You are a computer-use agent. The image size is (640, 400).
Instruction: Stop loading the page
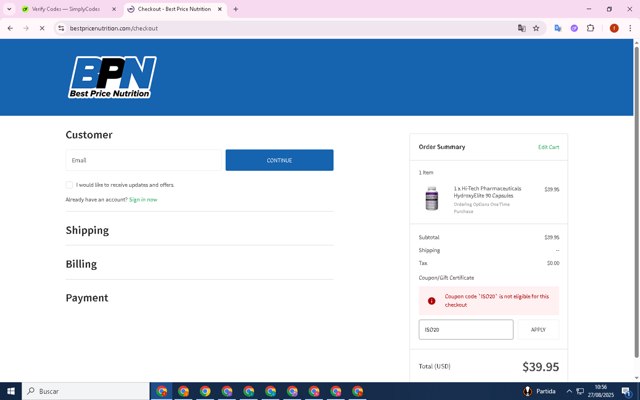click(42, 28)
